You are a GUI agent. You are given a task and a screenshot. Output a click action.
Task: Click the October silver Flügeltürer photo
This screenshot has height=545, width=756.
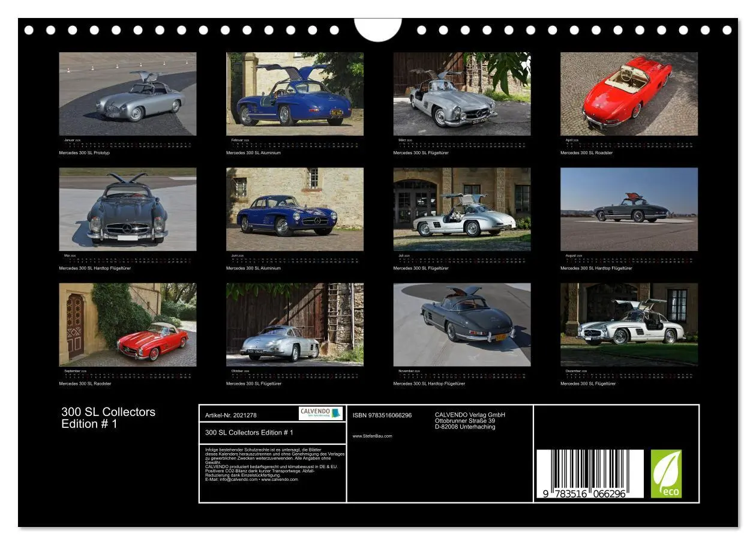coord(295,325)
